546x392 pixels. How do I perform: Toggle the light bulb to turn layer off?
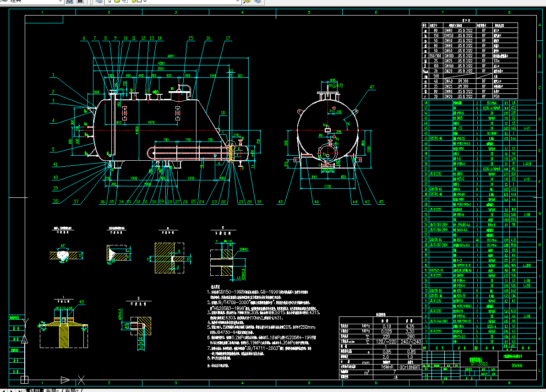[109, 2]
